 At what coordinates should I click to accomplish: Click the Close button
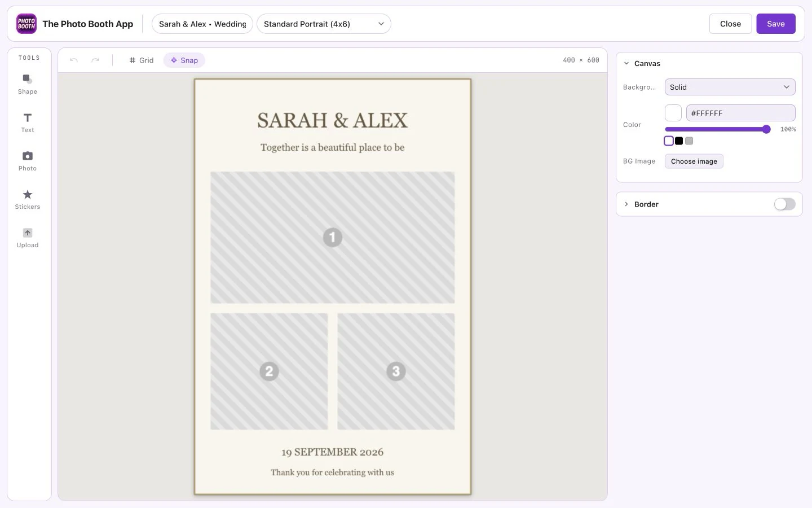730,24
